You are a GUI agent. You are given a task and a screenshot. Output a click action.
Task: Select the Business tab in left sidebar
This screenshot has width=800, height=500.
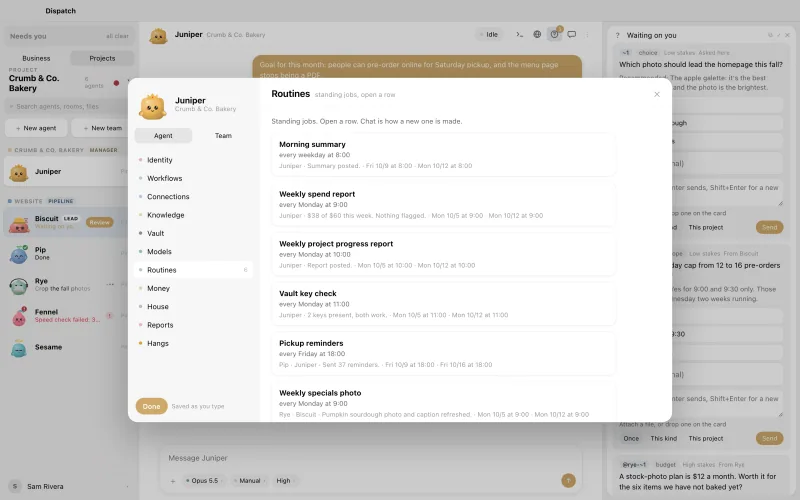(x=36, y=58)
